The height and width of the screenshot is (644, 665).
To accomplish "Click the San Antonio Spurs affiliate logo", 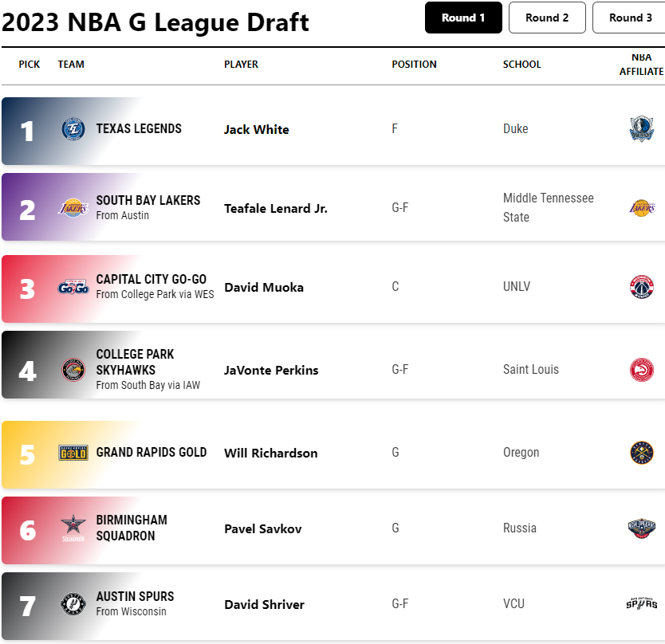I will tap(642, 603).
